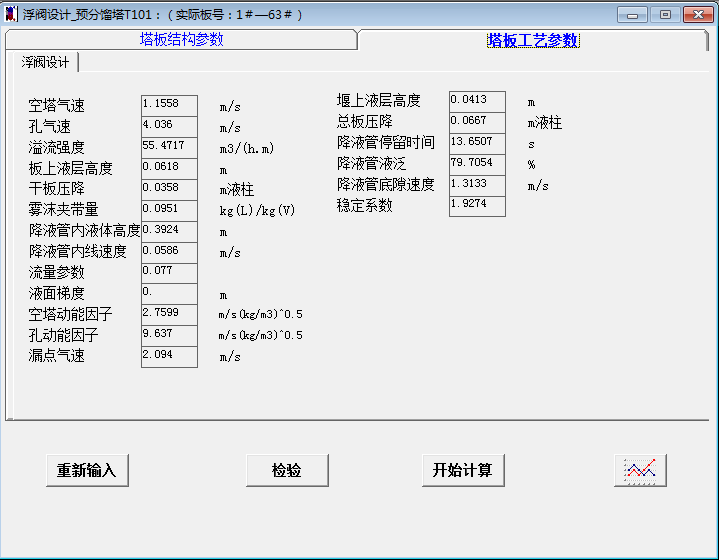This screenshot has width=719, height=560.
Task: Click the 总板压降 label text
Action: click(x=365, y=122)
